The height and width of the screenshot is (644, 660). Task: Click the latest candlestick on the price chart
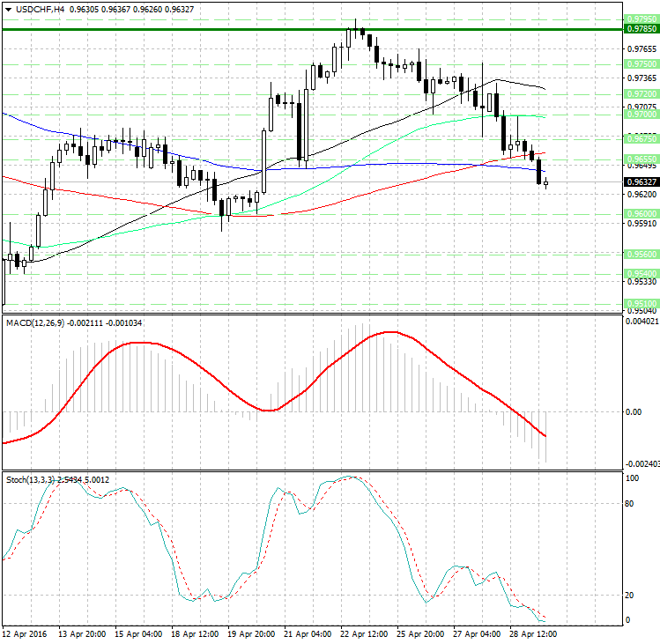(546, 183)
